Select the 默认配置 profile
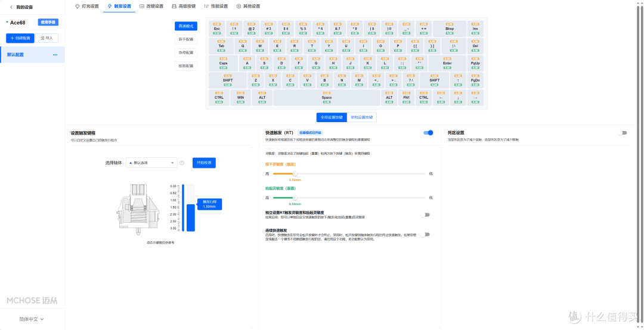This screenshot has height=330, width=644. (32, 55)
